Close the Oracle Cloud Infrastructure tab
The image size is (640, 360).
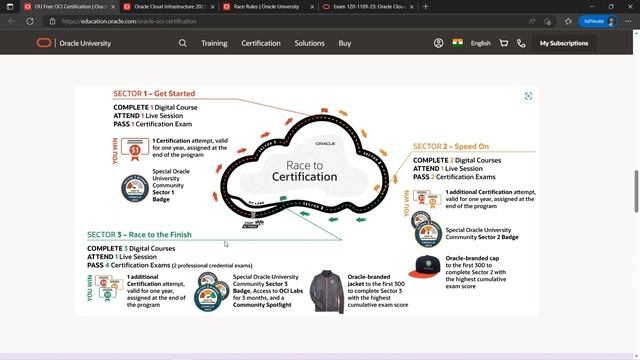(212, 7)
